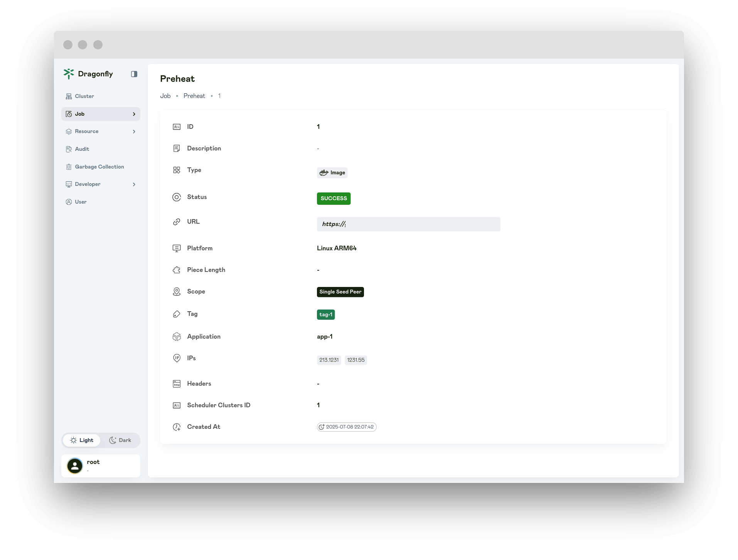Click the Garbage Collection trash icon

point(69,167)
